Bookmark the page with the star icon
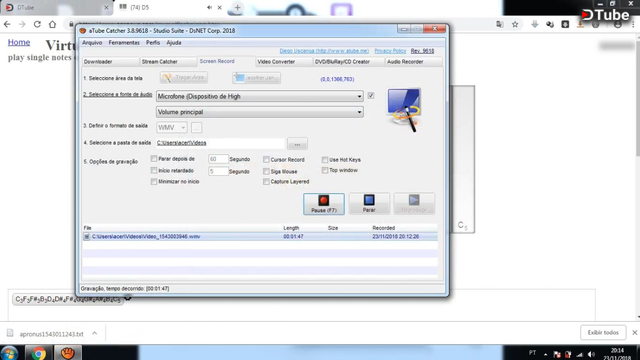The width and height of the screenshot is (640, 360). coord(515,24)
